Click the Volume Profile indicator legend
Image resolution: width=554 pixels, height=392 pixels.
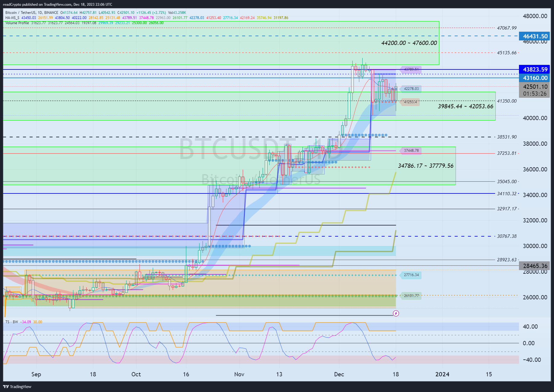[x=17, y=23]
